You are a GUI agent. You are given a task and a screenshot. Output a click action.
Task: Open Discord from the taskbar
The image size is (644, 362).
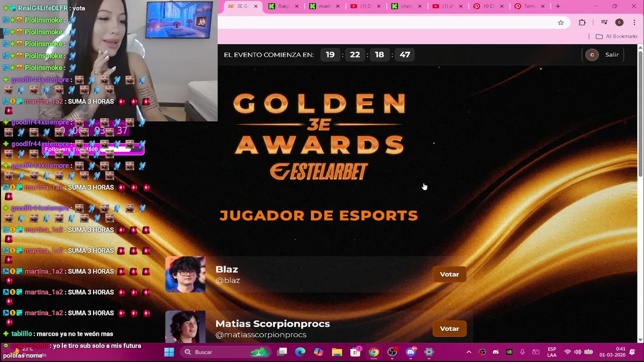click(x=411, y=352)
